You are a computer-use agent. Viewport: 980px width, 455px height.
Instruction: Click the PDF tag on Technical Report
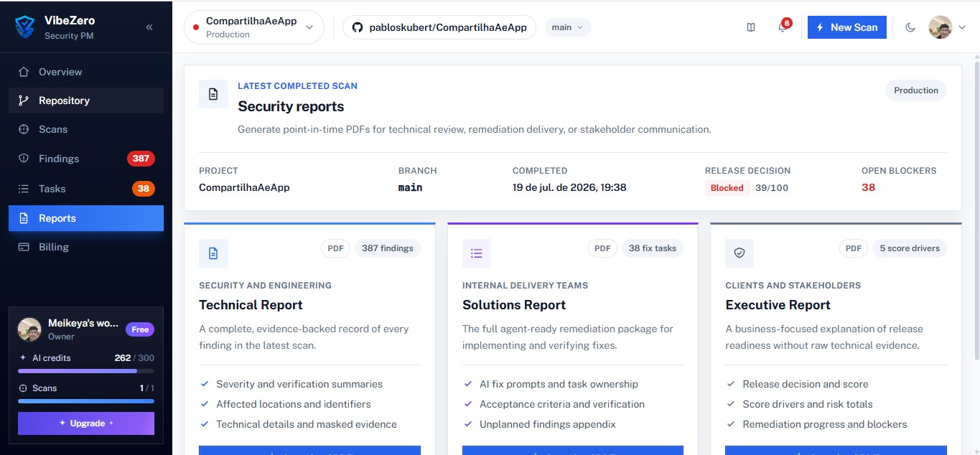pyautogui.click(x=335, y=248)
